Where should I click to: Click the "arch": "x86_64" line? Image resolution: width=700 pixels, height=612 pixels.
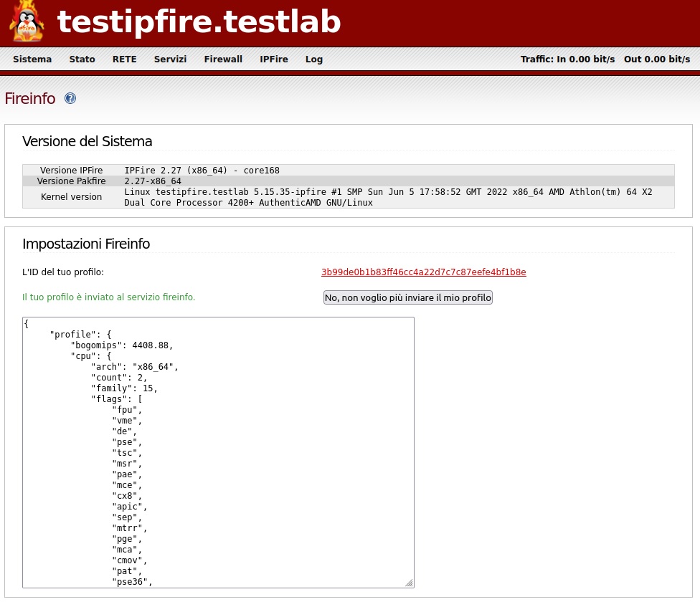pyautogui.click(x=135, y=367)
